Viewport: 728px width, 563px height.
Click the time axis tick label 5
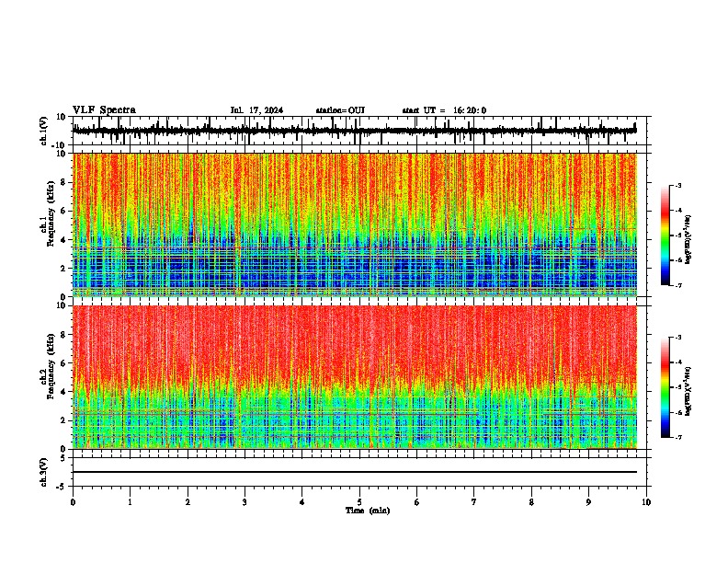pos(359,502)
